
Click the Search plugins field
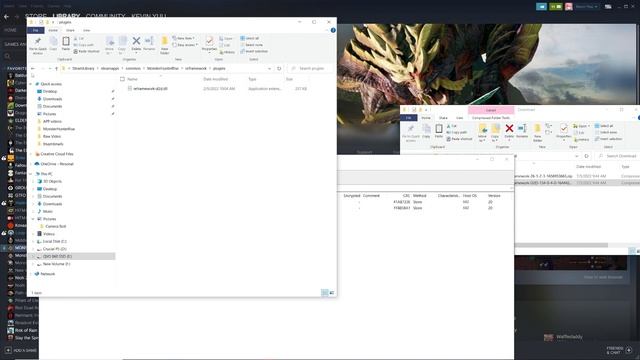tap(311, 69)
